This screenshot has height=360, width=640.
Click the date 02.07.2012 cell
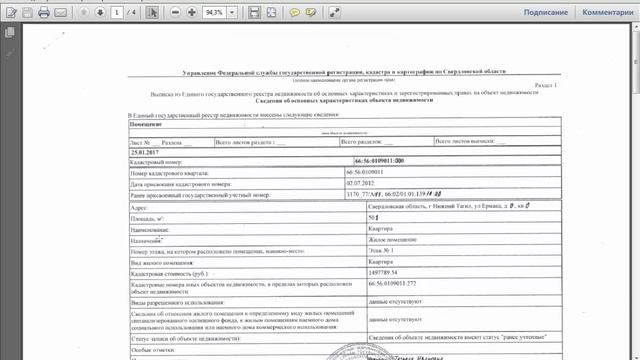(360, 183)
